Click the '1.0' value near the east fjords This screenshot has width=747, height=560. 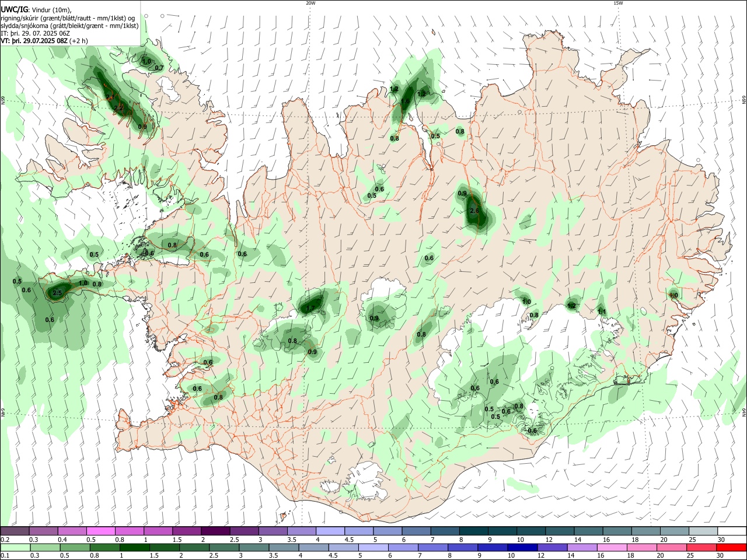673,295
